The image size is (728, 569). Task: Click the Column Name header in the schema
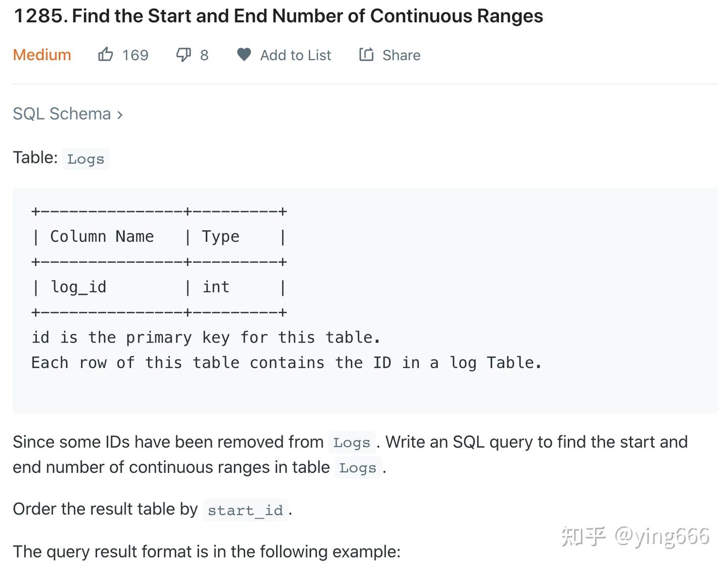(102, 236)
